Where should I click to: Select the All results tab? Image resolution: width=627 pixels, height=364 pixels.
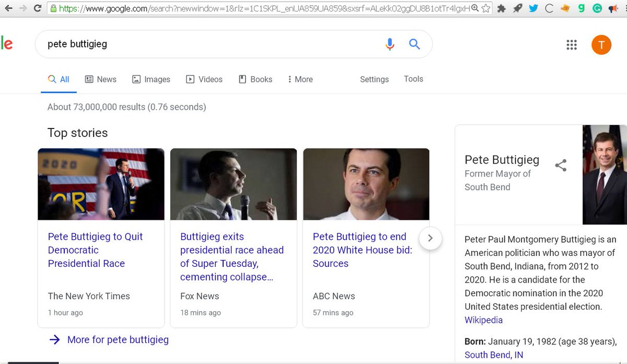(x=59, y=79)
